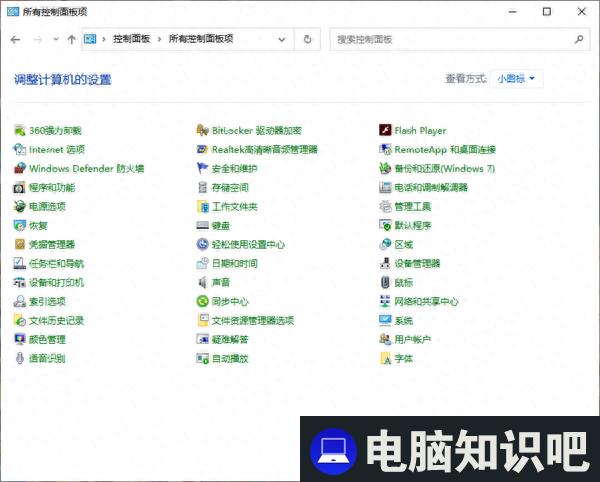
Task: Open the 安全和维护 flag icon
Action: (202, 168)
